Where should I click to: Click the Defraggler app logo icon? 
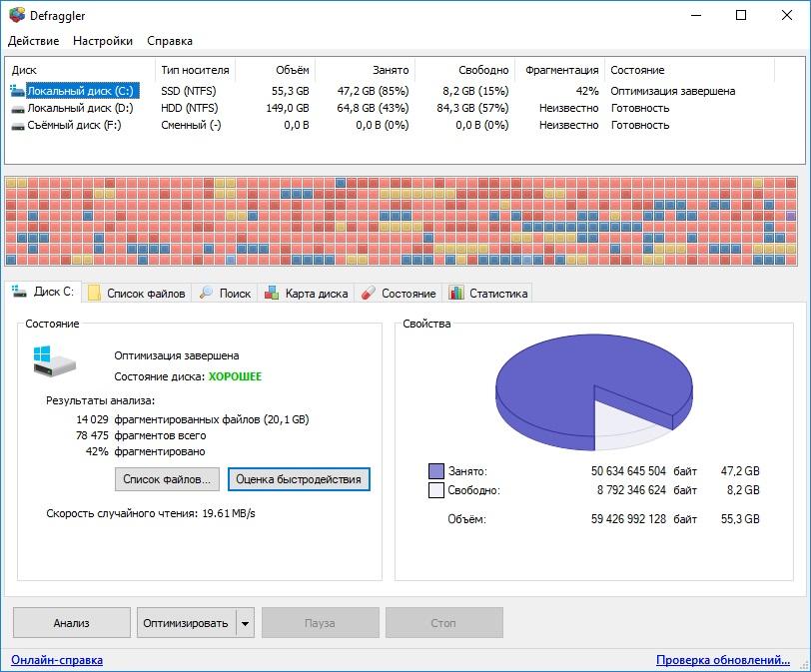coord(17,15)
